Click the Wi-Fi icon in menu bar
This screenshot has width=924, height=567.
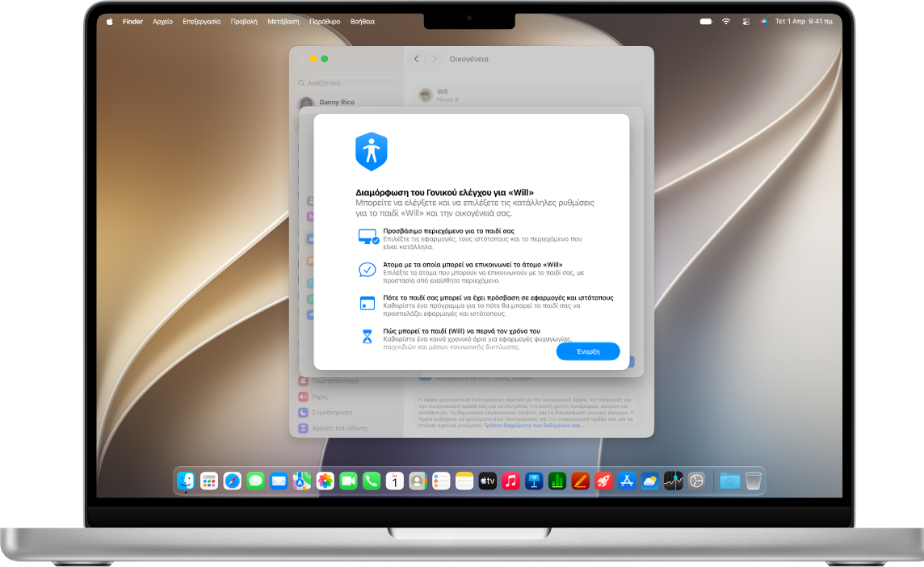(726, 21)
